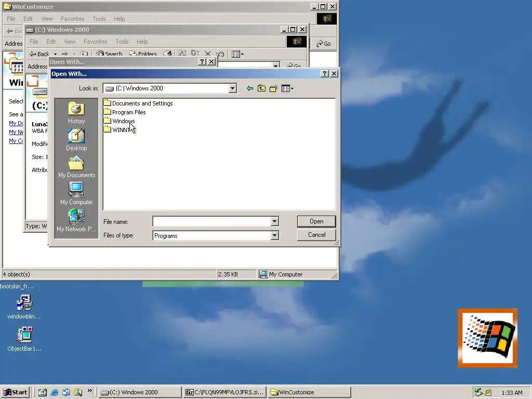Open Help menu in (C:) Windows 2000 window

click(x=142, y=42)
